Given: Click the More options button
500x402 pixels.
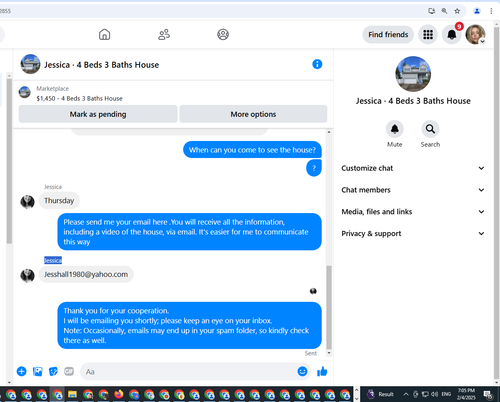Looking at the screenshot, I should [x=253, y=114].
